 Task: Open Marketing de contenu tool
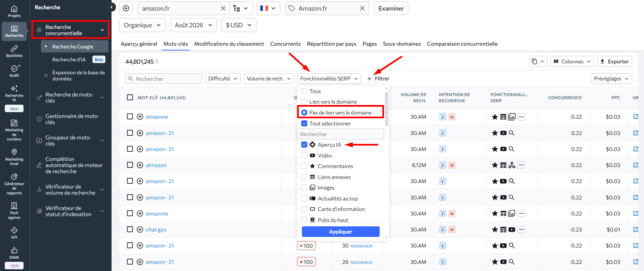click(14, 130)
